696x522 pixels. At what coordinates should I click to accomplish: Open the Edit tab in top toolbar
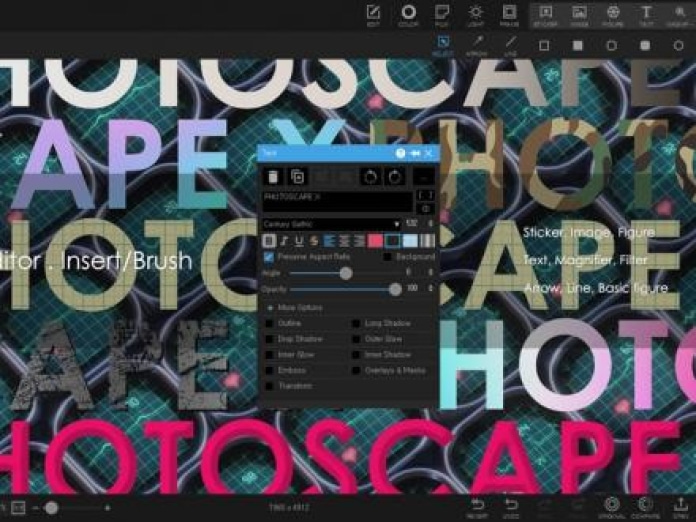[x=373, y=16]
